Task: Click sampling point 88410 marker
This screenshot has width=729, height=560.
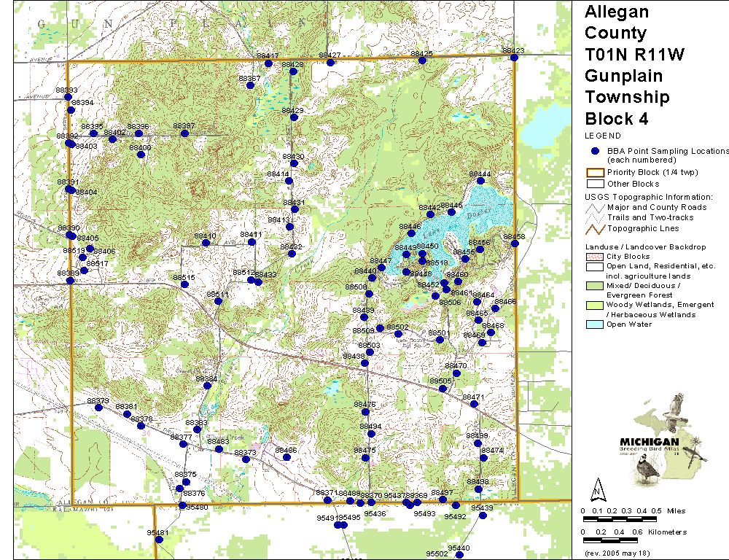Action: (x=206, y=243)
